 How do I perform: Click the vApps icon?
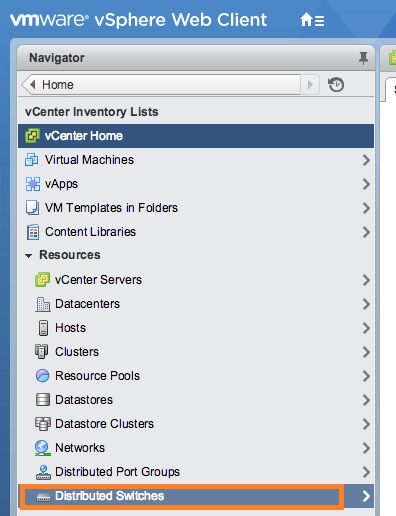[x=33, y=184]
